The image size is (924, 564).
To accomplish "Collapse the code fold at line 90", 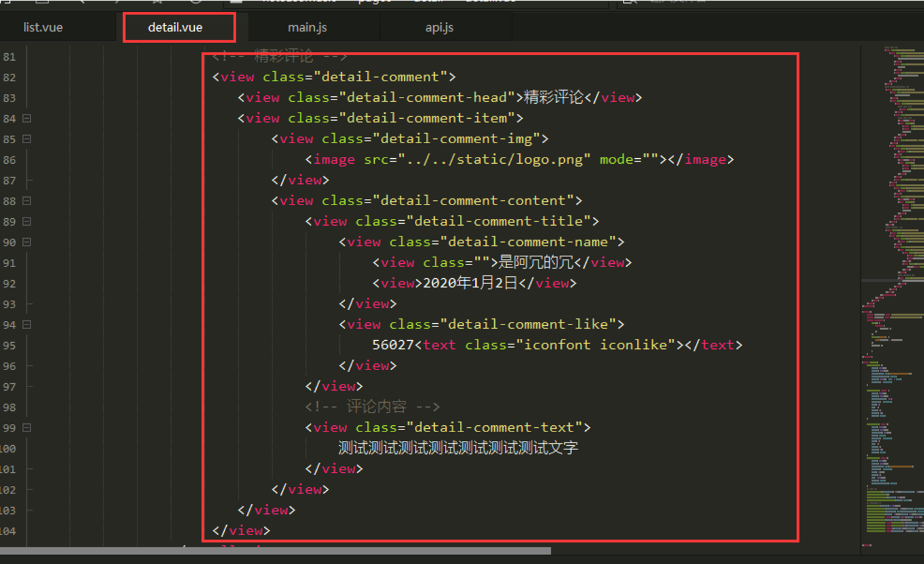I will pyautogui.click(x=27, y=242).
